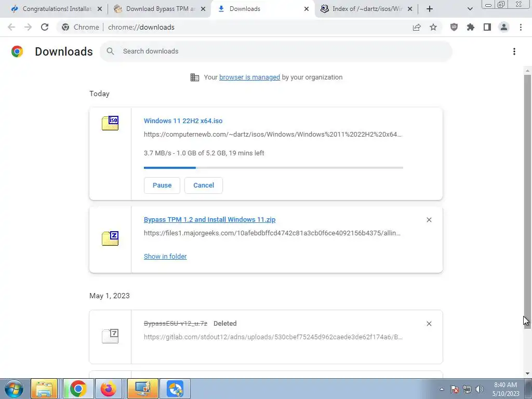The height and width of the screenshot is (399, 532).
Task: Open the Chrome profile avatar
Action: [504, 27]
